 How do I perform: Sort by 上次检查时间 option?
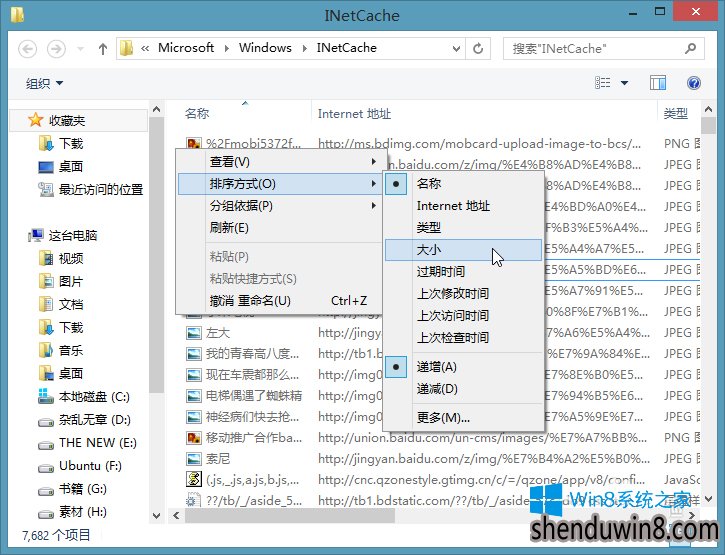point(463,338)
